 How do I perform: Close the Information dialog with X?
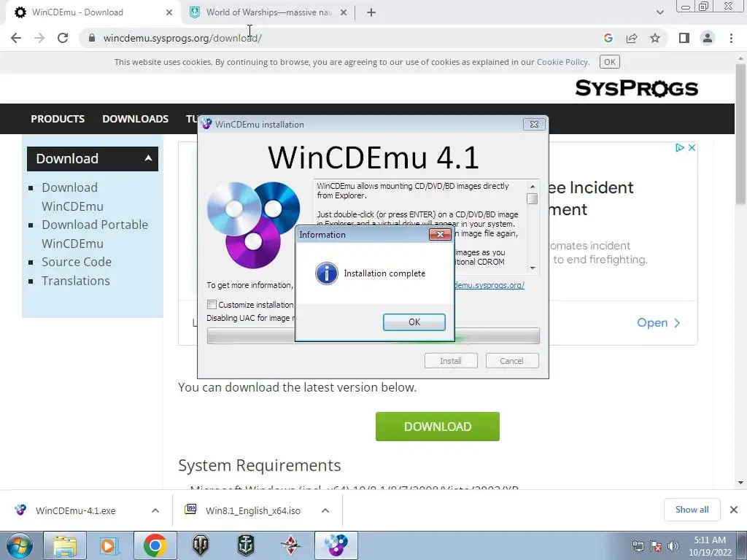440,234
